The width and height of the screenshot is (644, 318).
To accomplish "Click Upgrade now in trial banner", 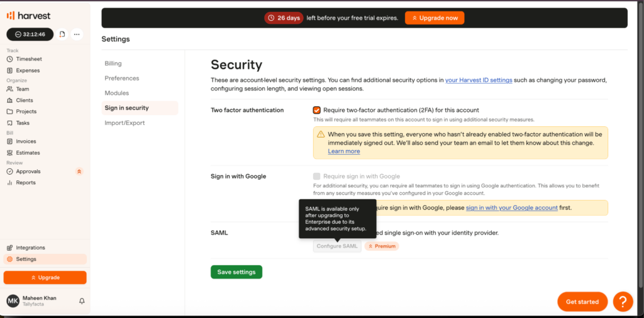I will [435, 18].
